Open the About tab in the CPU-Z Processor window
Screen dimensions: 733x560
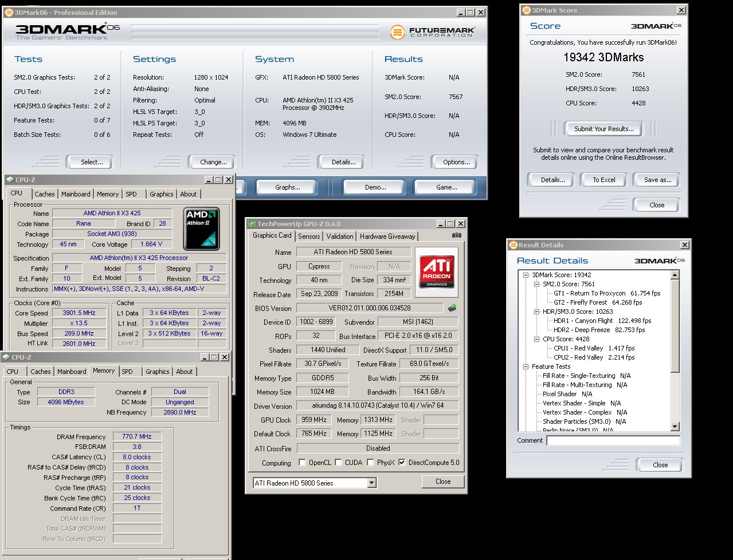[189, 194]
